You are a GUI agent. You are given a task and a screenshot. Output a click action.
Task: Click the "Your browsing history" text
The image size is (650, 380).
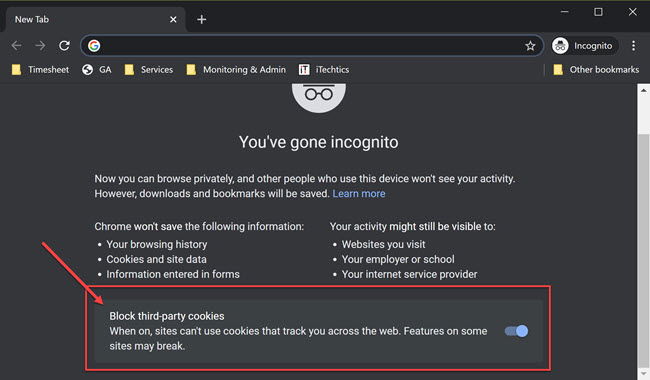[x=157, y=244]
